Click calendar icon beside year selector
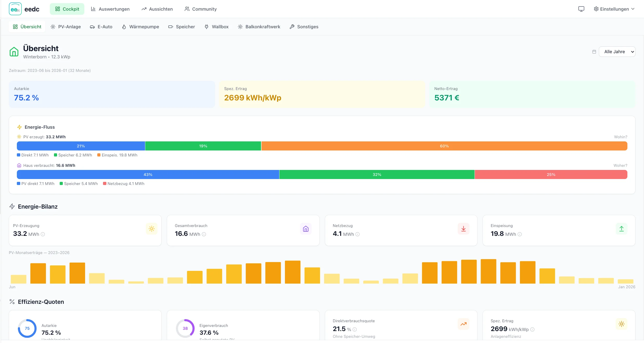The width and height of the screenshot is (644, 343). tap(594, 52)
